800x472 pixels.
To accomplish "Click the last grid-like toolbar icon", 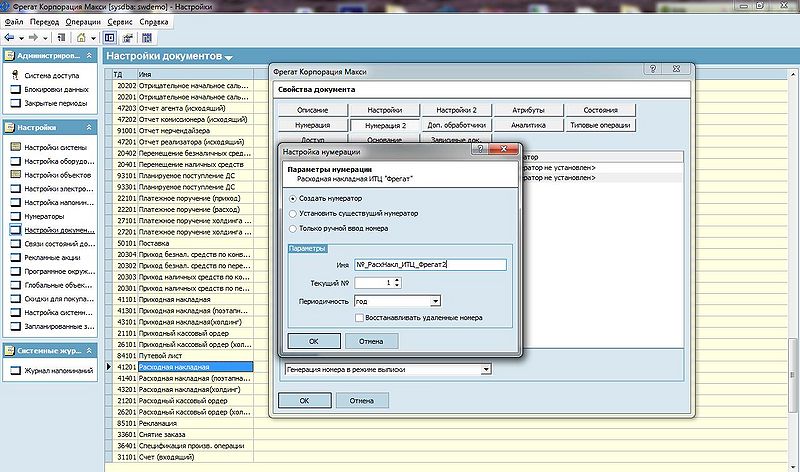I will click(147, 38).
